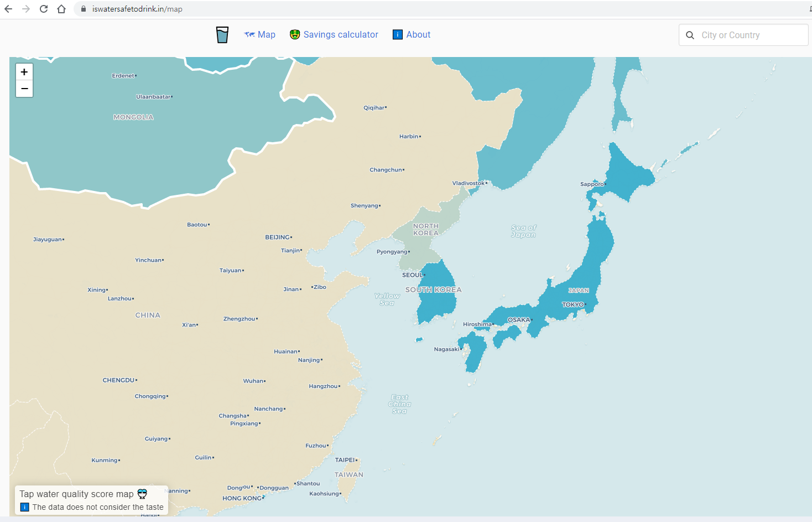Click the Sapporo city label
This screenshot has height=522, width=812.
(x=592, y=184)
